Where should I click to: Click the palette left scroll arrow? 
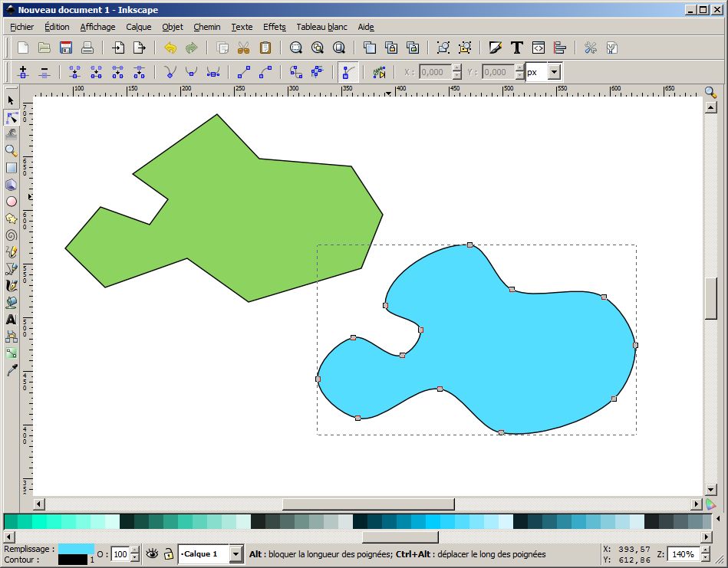coord(8,537)
